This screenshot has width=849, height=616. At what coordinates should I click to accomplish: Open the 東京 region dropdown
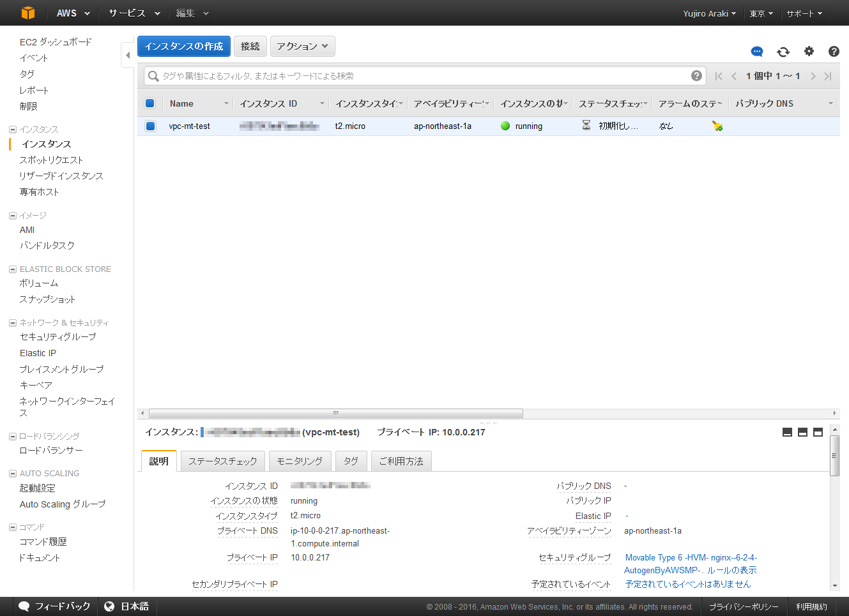tap(761, 13)
